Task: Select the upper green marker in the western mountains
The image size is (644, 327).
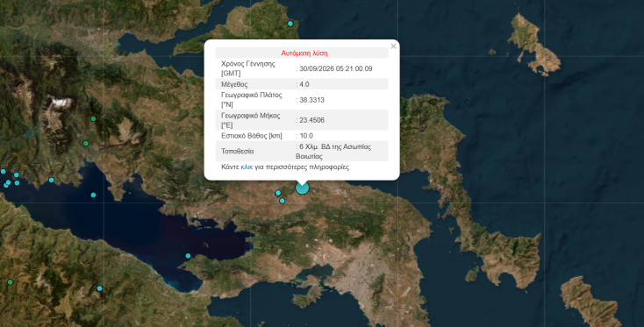Action: 93,118
